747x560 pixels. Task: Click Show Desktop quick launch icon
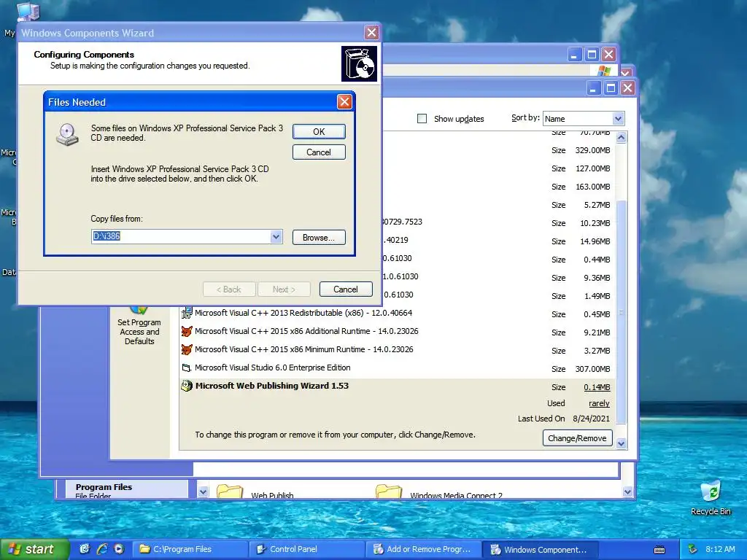click(x=85, y=549)
